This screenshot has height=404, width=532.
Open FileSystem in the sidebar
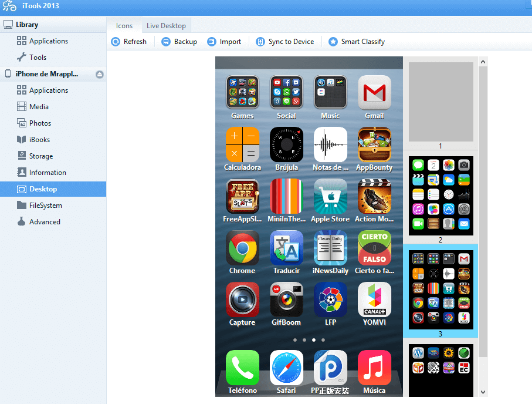coord(46,206)
